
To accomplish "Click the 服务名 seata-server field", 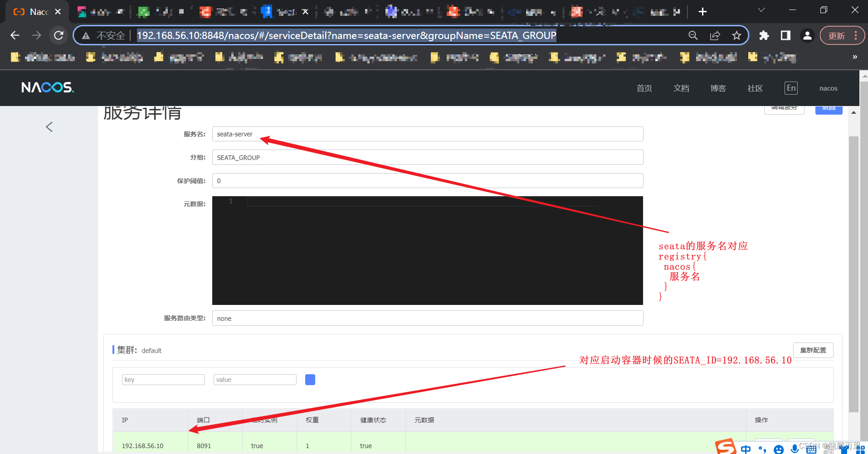I will tap(428, 134).
